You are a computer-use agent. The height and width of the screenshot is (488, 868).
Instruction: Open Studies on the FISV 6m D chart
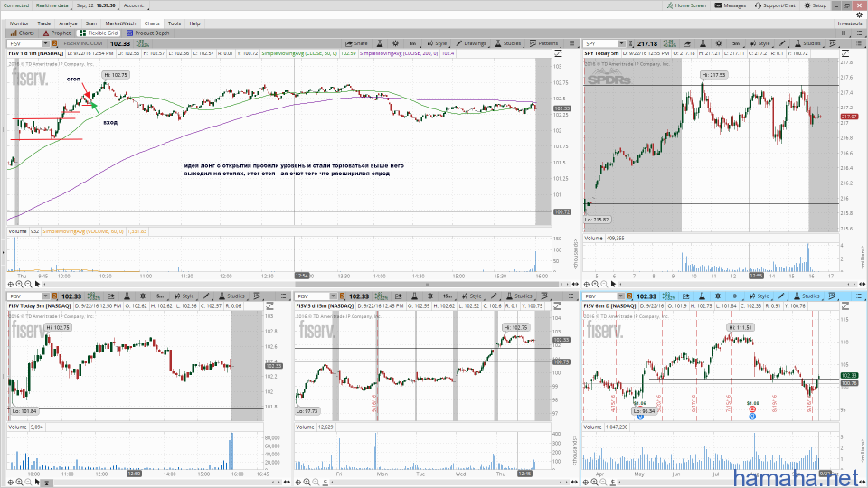click(x=807, y=296)
